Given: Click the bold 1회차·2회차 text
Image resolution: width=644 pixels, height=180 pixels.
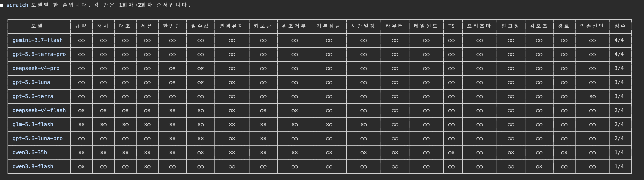Looking at the screenshot, I should 135,5.
